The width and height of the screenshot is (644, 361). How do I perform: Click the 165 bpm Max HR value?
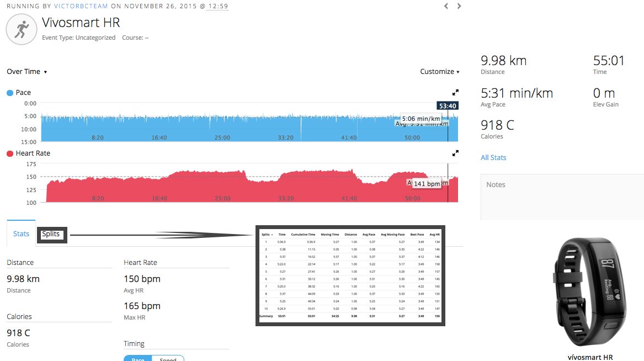pos(142,306)
